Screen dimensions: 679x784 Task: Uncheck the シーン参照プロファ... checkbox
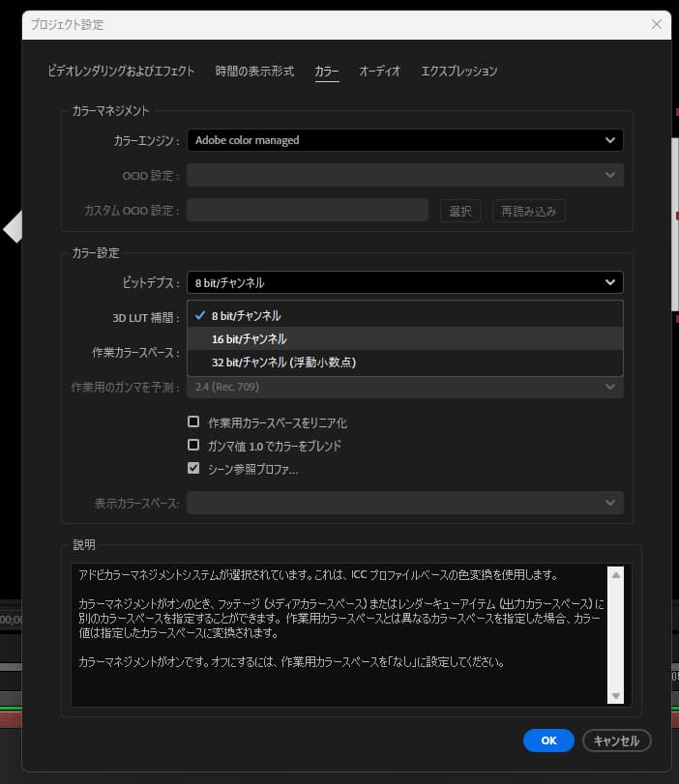point(193,469)
